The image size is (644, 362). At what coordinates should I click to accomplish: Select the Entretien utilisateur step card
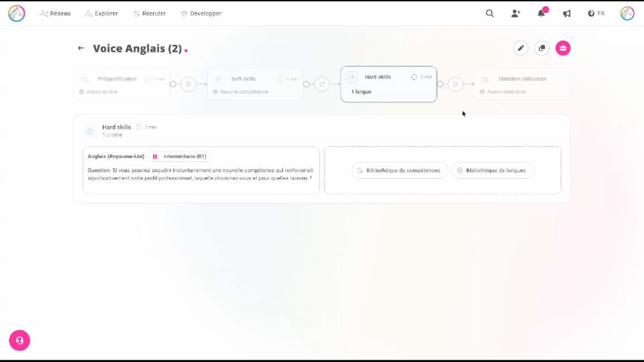[522, 84]
